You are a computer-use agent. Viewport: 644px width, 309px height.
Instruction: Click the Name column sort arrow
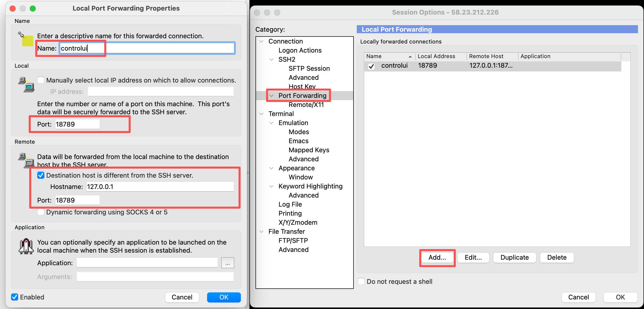(410, 57)
